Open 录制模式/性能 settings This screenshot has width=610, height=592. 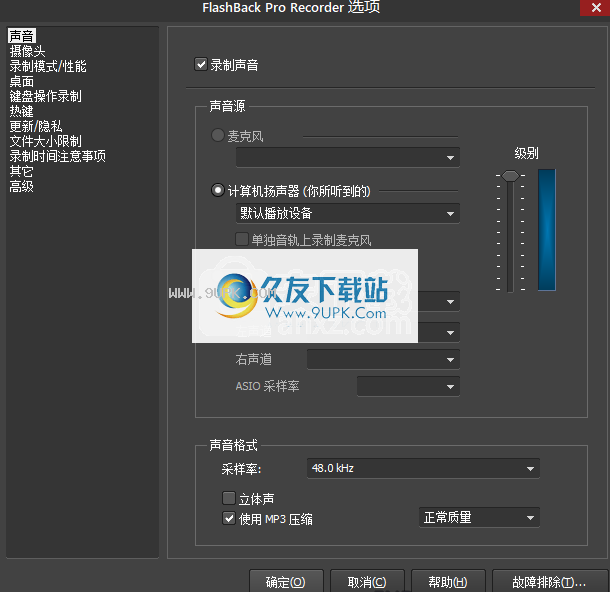48,66
